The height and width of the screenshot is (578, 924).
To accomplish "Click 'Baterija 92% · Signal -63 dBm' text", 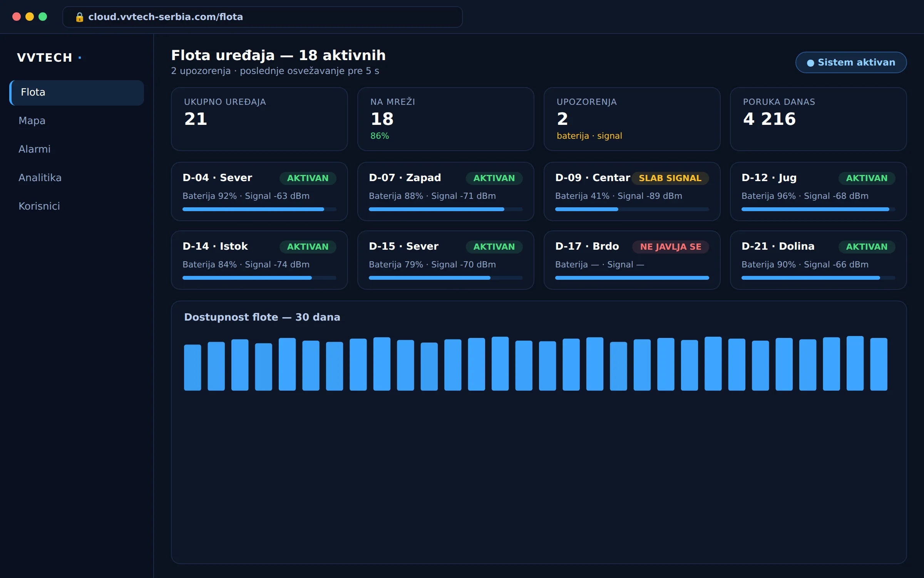I will pyautogui.click(x=246, y=196).
